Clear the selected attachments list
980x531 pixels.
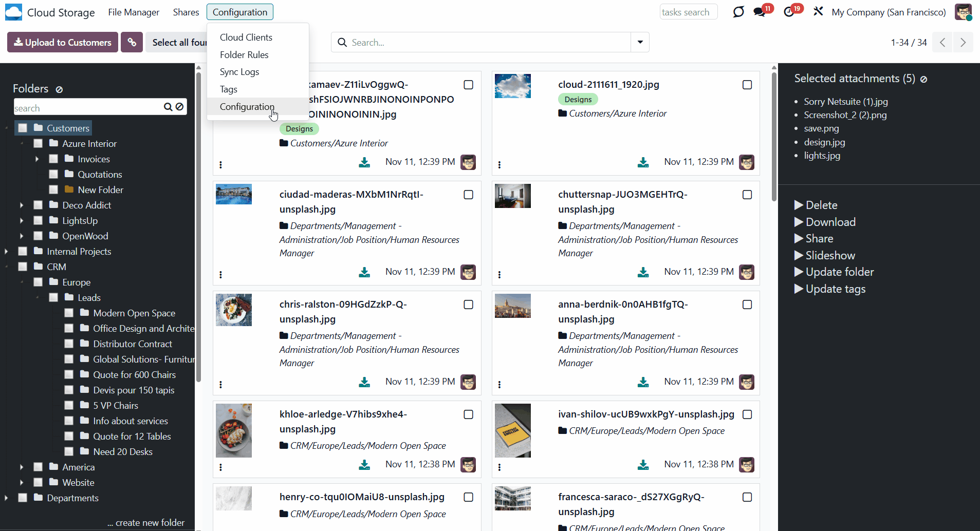click(x=923, y=79)
